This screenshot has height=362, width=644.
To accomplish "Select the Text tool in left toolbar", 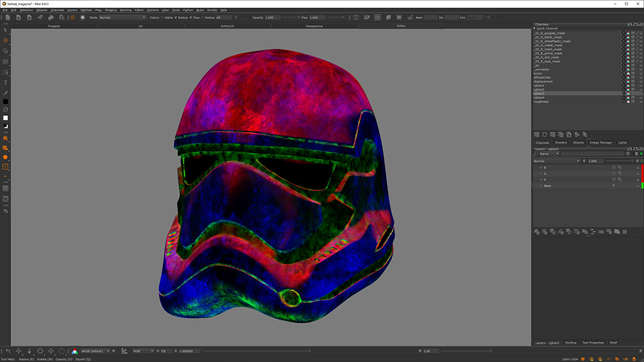I will [x=5, y=82].
